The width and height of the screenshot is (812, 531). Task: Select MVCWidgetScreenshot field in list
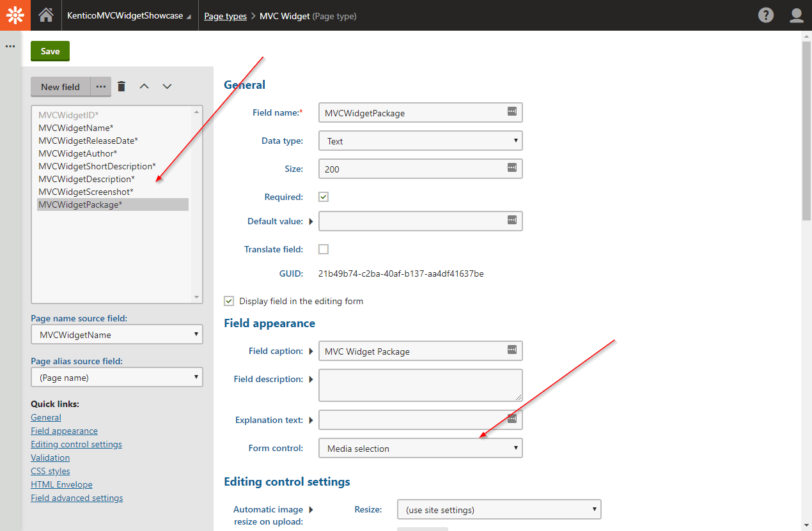tap(113, 192)
